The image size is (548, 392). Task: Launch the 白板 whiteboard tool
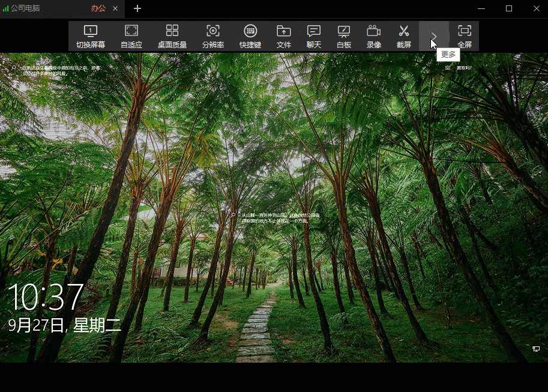click(344, 37)
